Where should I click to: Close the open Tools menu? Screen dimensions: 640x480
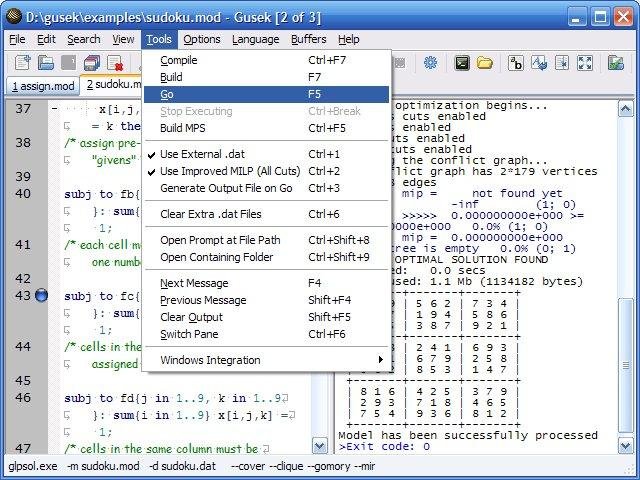tap(159, 39)
